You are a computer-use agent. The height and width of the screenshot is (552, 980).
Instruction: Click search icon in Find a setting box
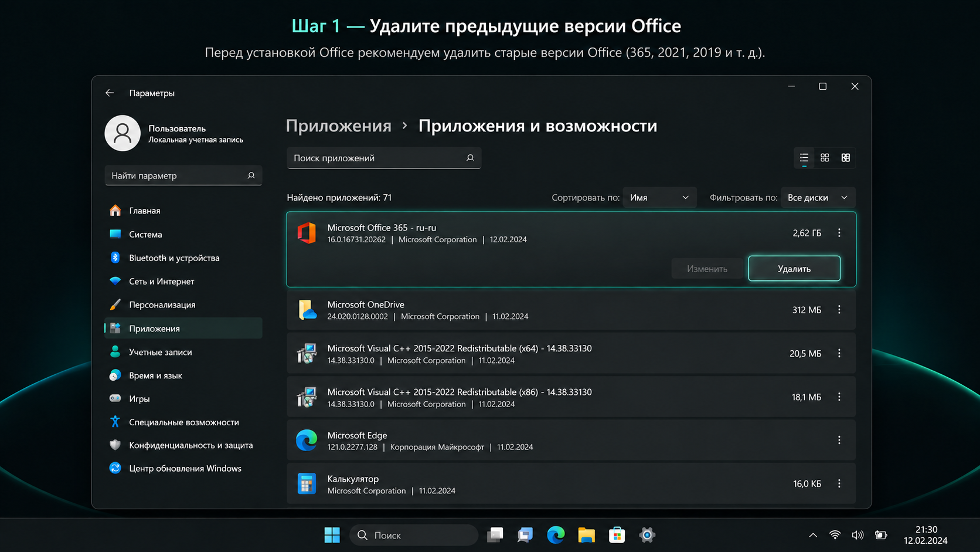coord(251,175)
